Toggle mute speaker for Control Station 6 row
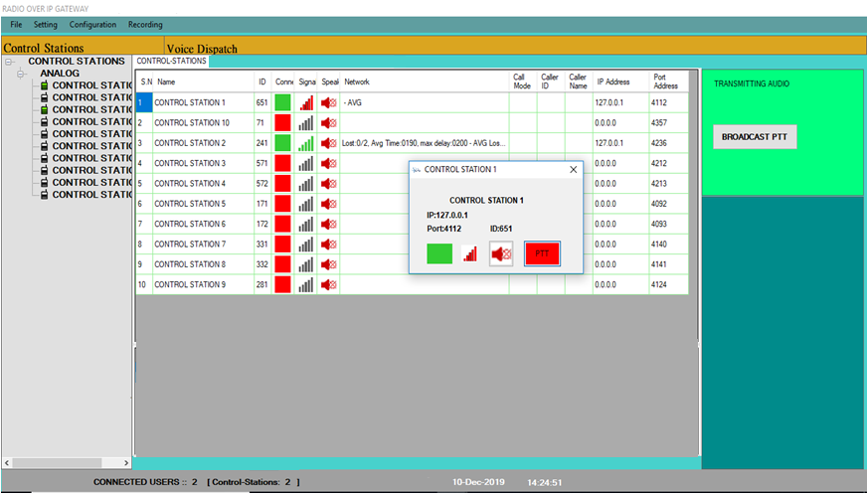This screenshot has height=494, width=868. [x=329, y=225]
